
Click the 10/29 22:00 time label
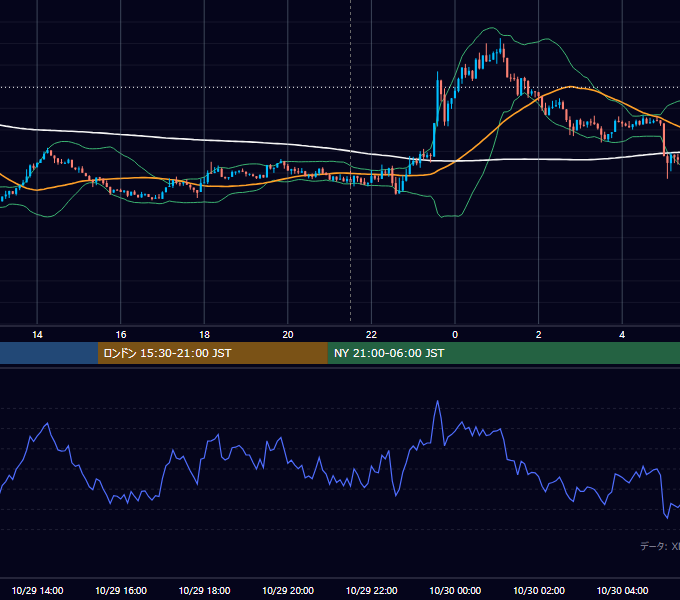pyautogui.click(x=371, y=590)
